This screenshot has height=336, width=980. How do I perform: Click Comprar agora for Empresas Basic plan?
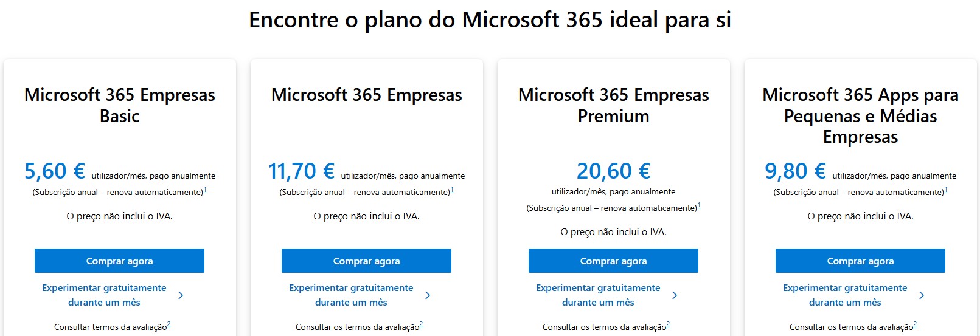119,261
